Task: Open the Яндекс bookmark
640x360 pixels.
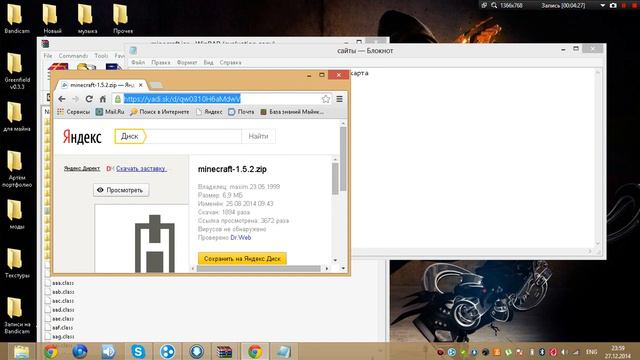Action: [209, 111]
